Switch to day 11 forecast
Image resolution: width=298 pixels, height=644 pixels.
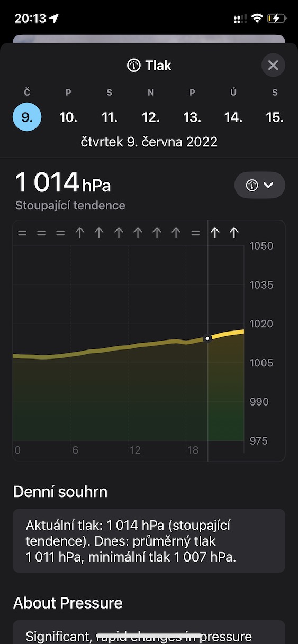coord(110,117)
